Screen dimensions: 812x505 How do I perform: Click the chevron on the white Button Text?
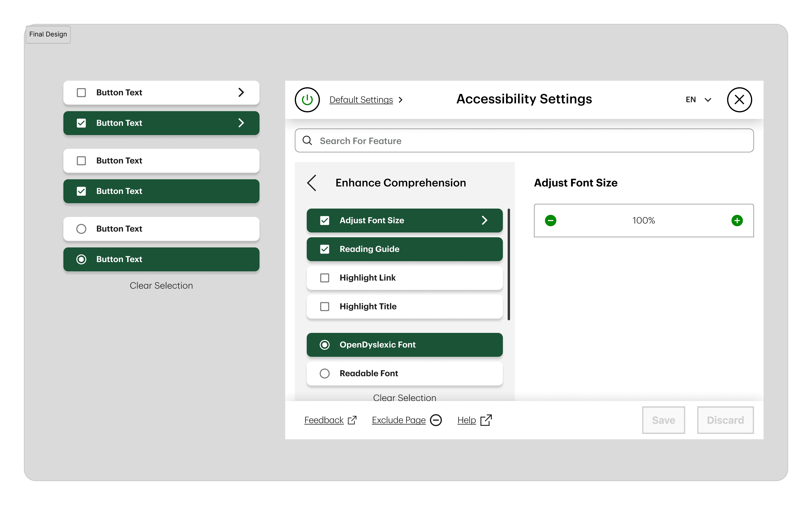pyautogui.click(x=241, y=92)
